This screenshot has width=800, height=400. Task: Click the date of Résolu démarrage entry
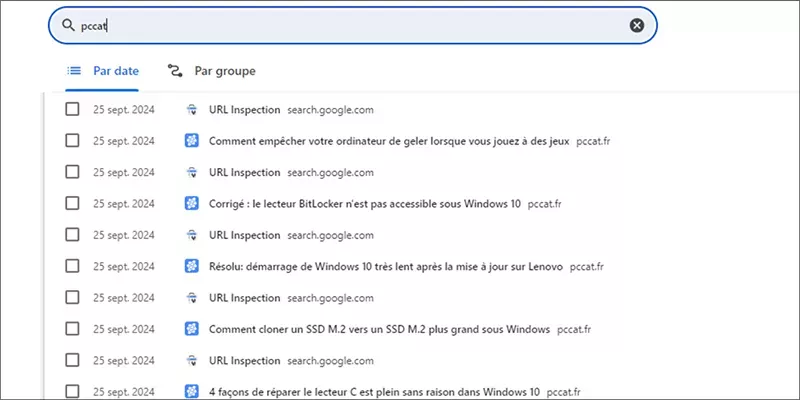tap(123, 267)
